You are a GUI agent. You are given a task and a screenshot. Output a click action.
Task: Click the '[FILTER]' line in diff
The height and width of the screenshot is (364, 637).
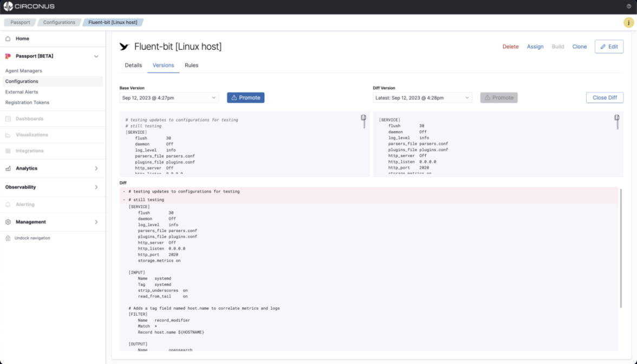(138, 314)
